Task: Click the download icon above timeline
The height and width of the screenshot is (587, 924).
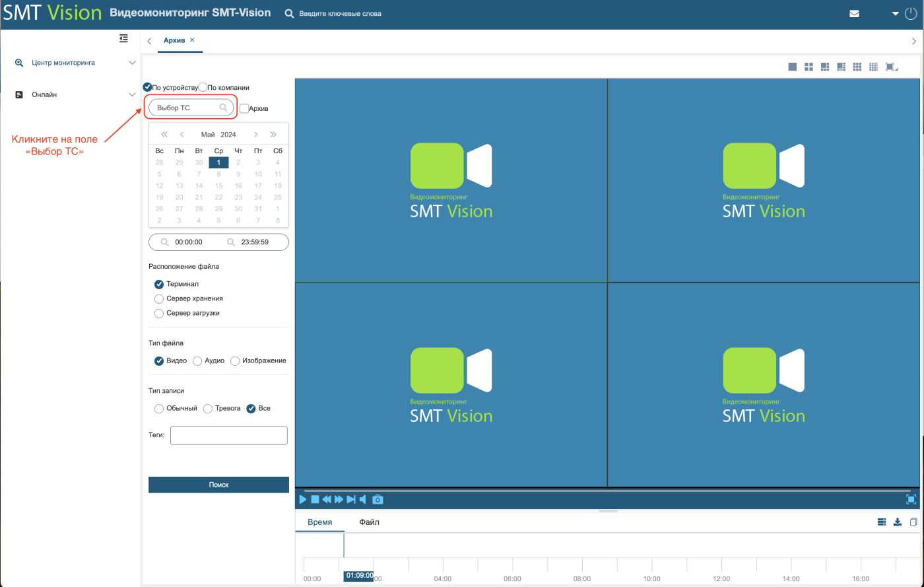Action: [898, 522]
